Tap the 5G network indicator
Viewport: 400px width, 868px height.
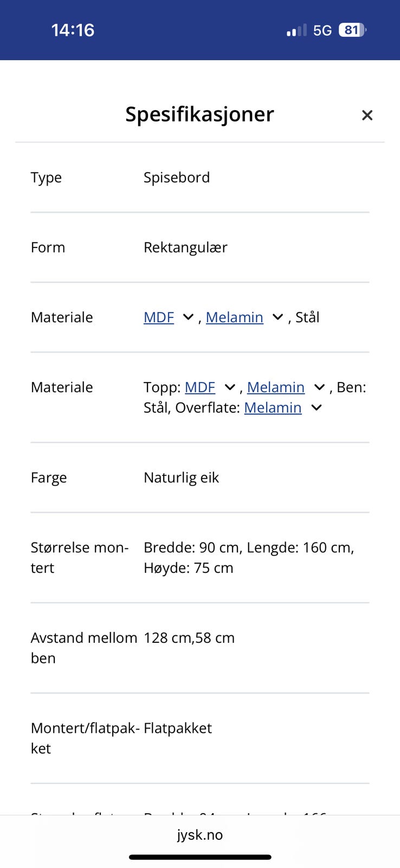(322, 30)
